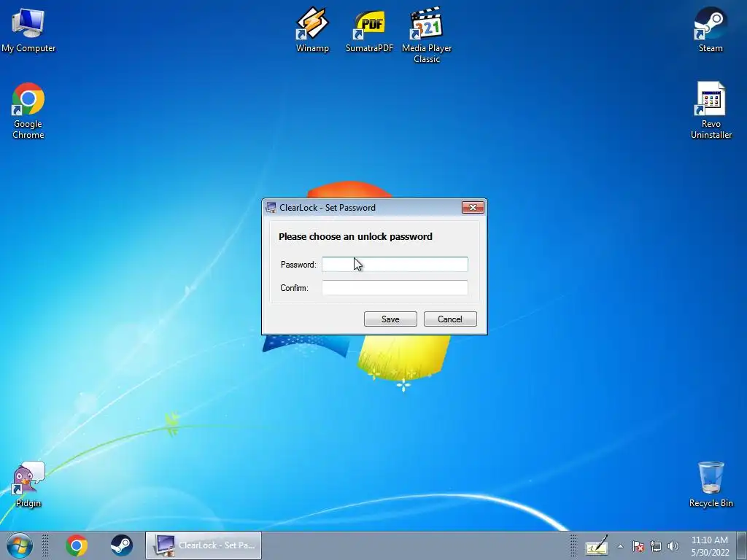Click the ClearLock taskbar button
Screen dimensions: 747x560
pyautogui.click(x=204, y=545)
